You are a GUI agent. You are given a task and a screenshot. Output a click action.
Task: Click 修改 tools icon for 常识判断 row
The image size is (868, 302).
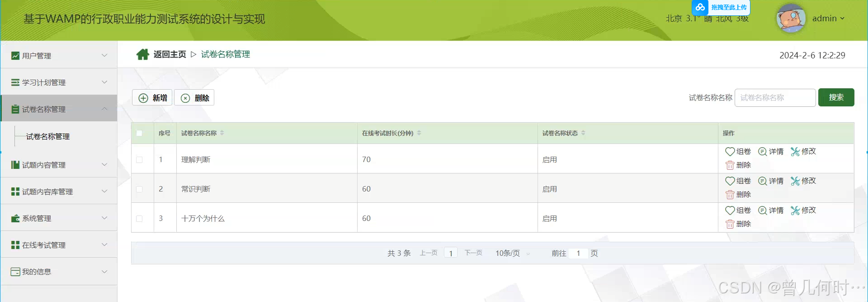click(795, 181)
